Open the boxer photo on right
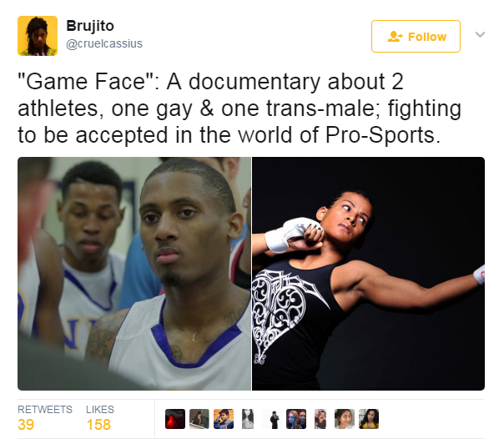The height and width of the screenshot is (439, 504). click(368, 274)
